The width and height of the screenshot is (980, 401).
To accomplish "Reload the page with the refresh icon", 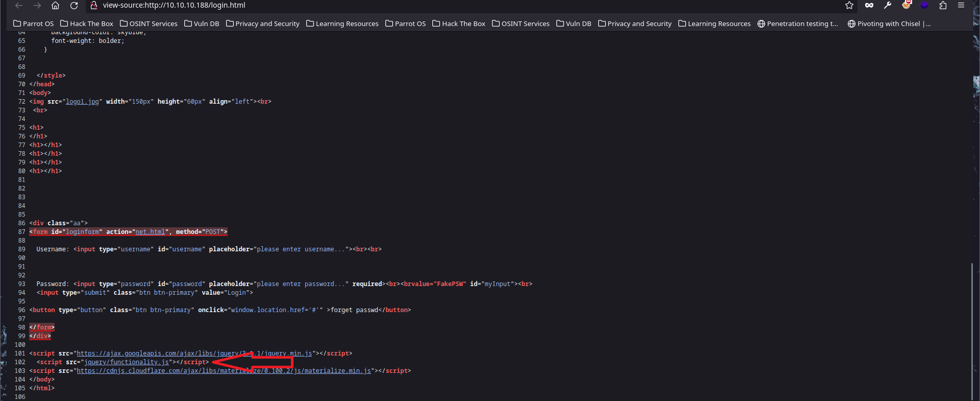I will (74, 6).
